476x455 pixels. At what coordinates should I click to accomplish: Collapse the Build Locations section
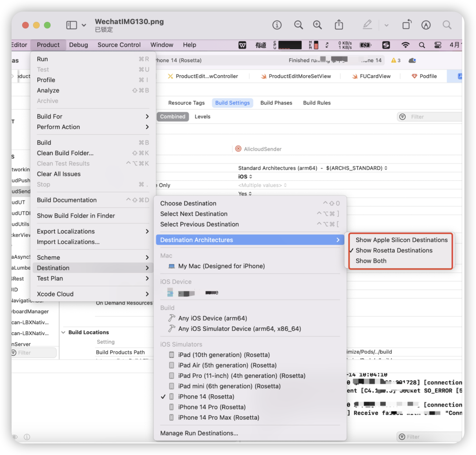(63, 332)
